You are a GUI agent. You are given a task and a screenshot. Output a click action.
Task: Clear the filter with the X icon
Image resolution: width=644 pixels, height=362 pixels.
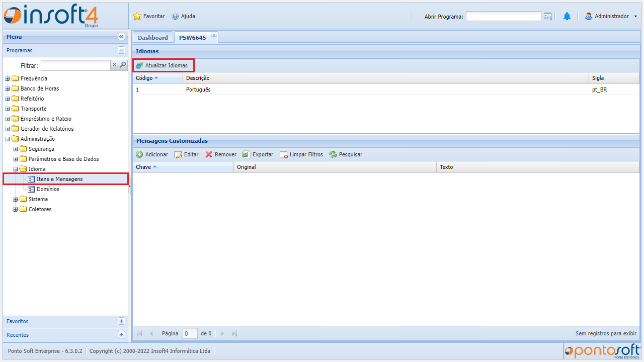[114, 65]
